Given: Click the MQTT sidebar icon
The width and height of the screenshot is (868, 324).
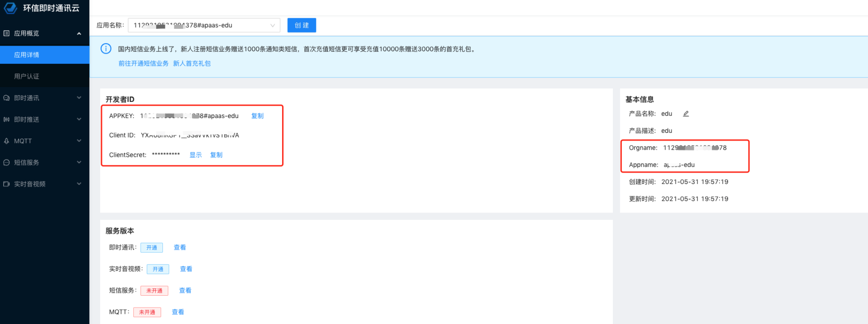Looking at the screenshot, I should [6, 141].
